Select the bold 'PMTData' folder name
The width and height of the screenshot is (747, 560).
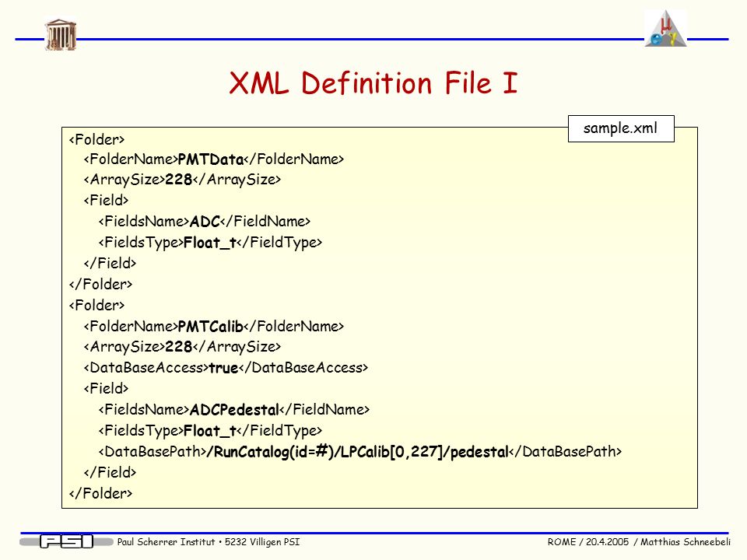(211, 159)
